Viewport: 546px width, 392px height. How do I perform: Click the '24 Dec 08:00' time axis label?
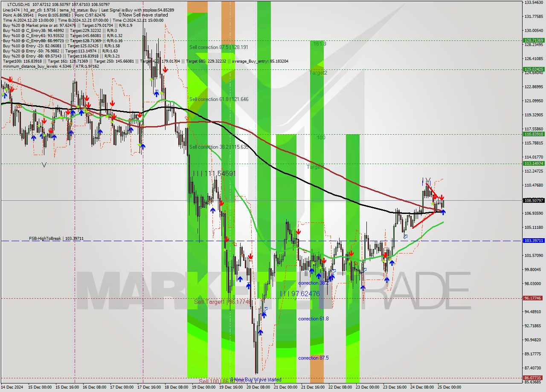tap(422, 387)
